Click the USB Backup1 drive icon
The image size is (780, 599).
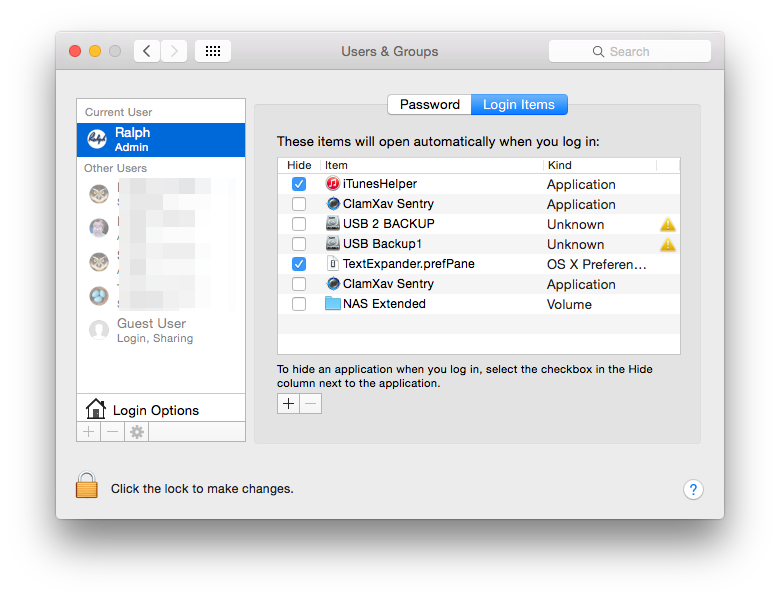(x=333, y=243)
